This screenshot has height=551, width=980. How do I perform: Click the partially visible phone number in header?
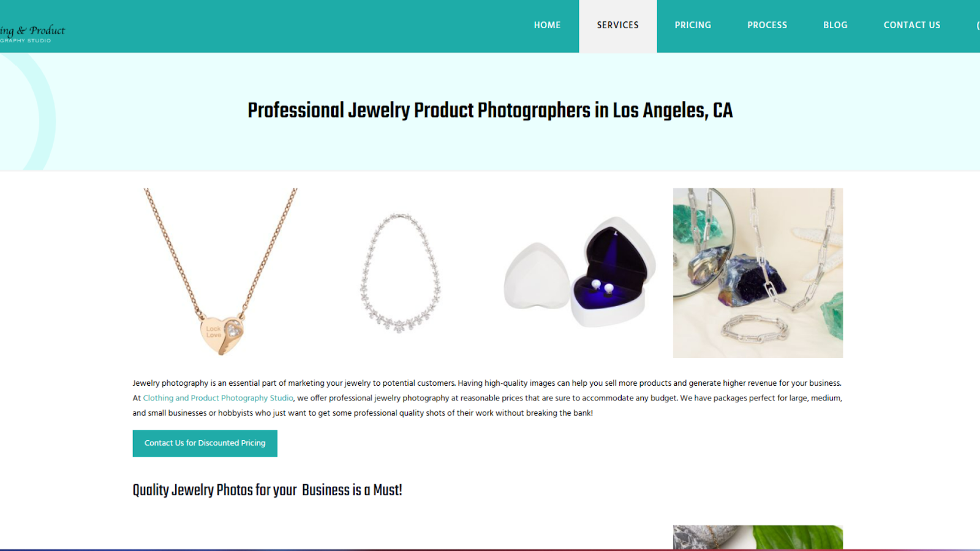click(x=978, y=25)
